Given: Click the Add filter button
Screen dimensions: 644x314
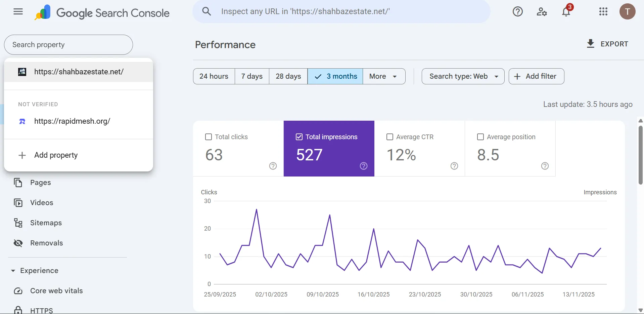Looking at the screenshot, I should [x=536, y=76].
